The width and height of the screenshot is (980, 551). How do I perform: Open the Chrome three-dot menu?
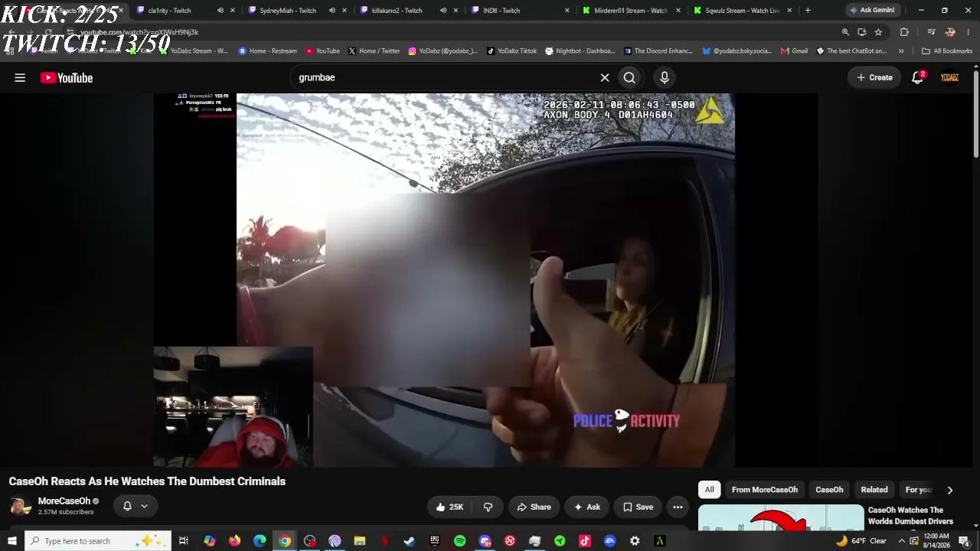click(969, 32)
